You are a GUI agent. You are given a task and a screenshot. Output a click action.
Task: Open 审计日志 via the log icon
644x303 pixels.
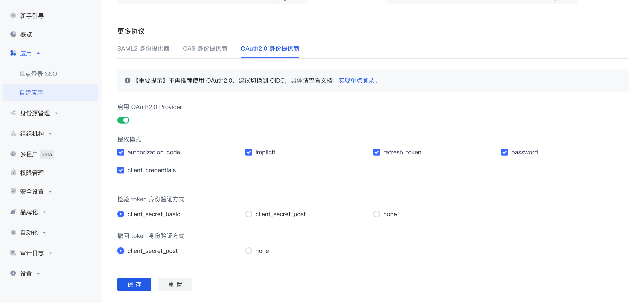tap(13, 253)
